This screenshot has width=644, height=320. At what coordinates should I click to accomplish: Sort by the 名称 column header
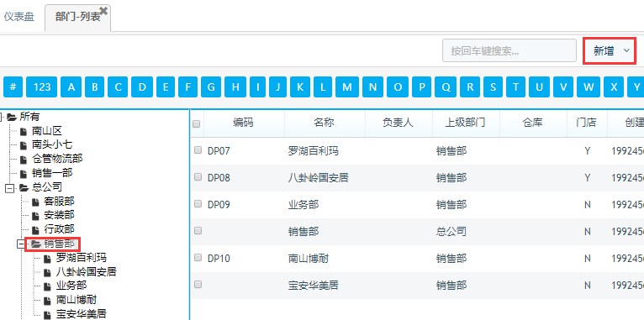pyautogui.click(x=325, y=123)
